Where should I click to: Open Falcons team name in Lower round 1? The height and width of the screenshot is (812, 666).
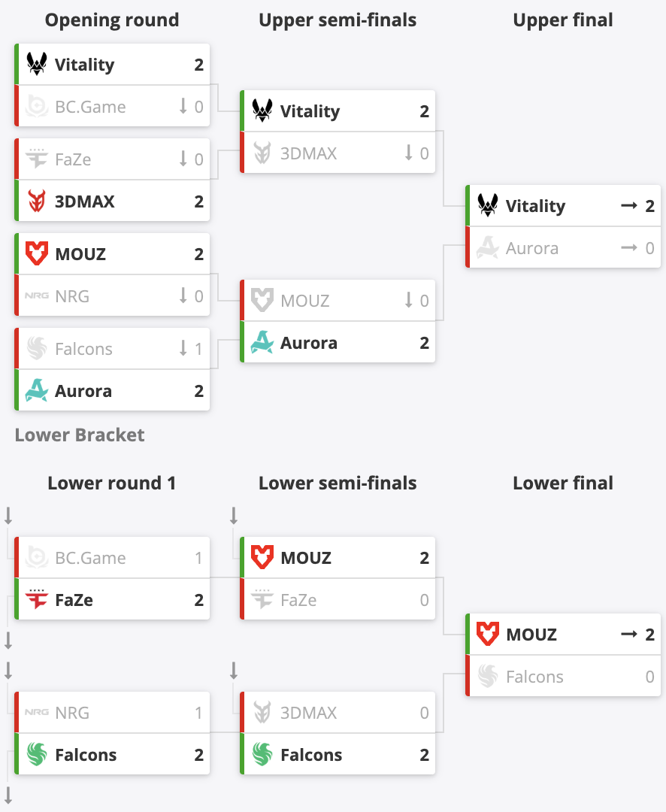click(x=86, y=755)
